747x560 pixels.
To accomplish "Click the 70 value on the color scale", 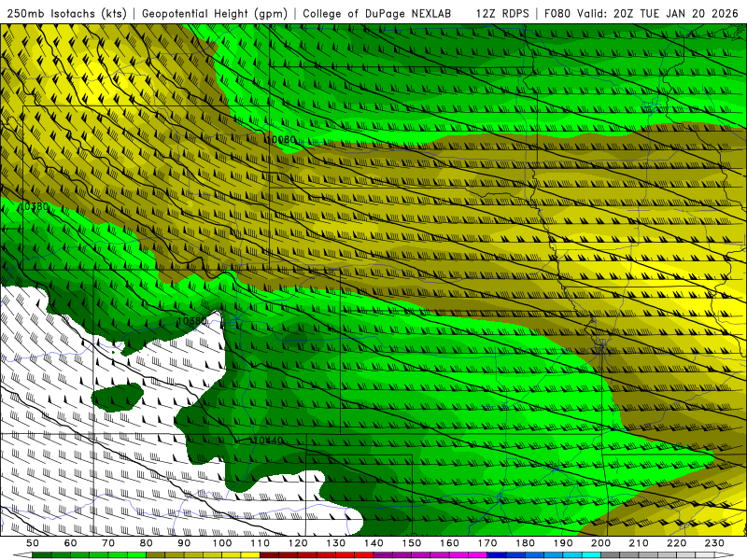I will [108, 543].
